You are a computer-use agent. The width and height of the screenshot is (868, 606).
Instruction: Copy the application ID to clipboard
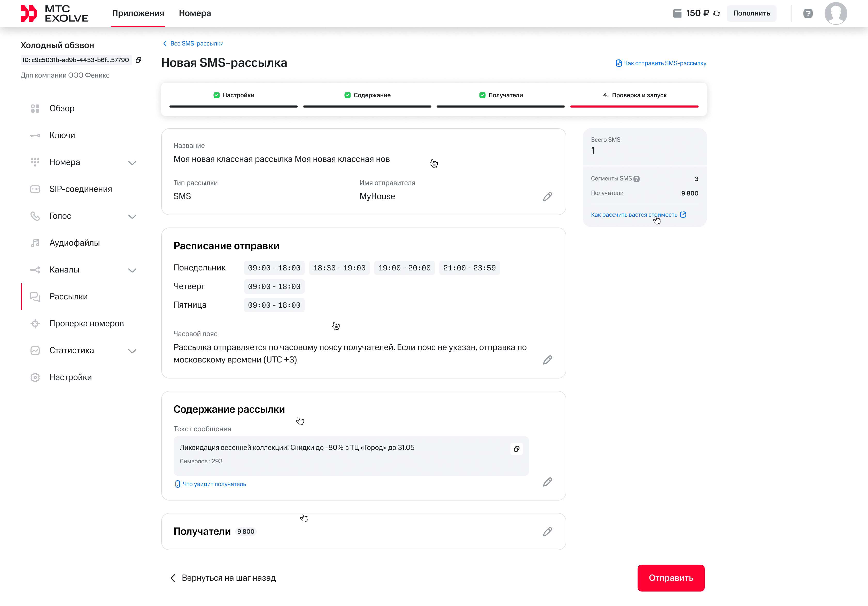point(138,60)
